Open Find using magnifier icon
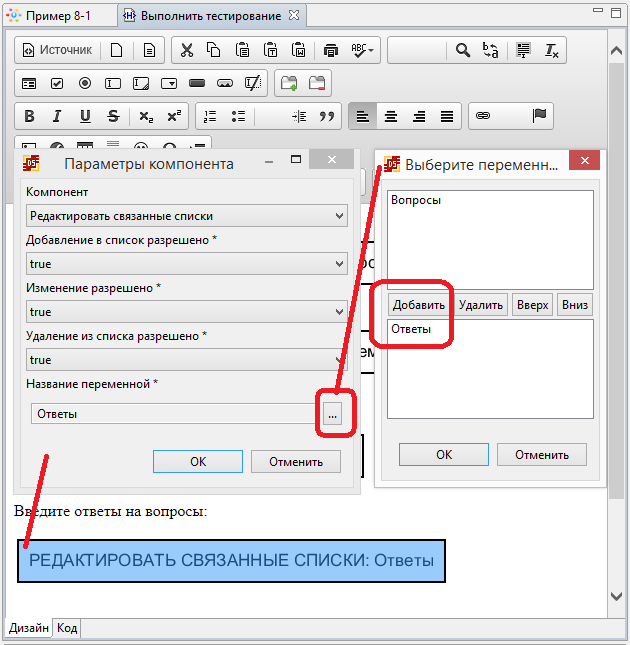 [x=463, y=50]
